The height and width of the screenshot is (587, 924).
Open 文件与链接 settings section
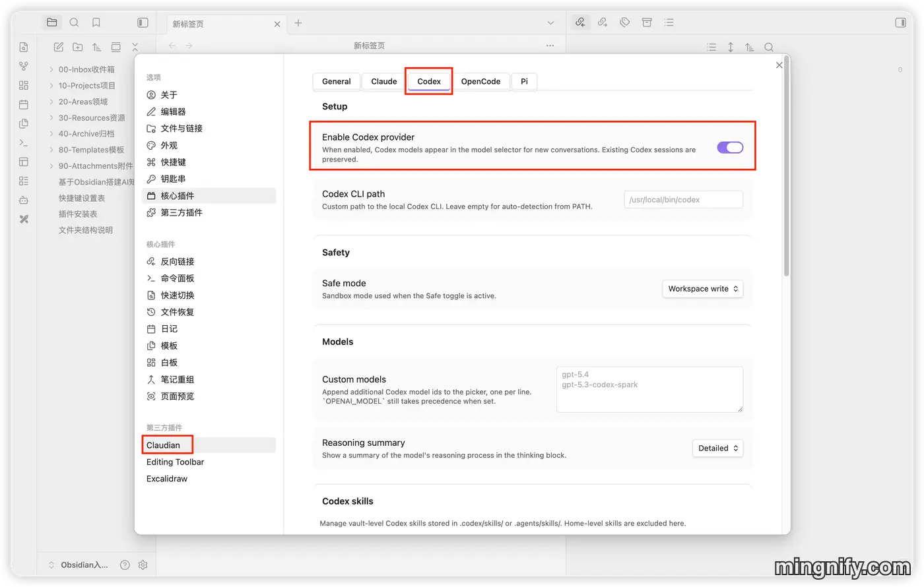click(x=209, y=129)
